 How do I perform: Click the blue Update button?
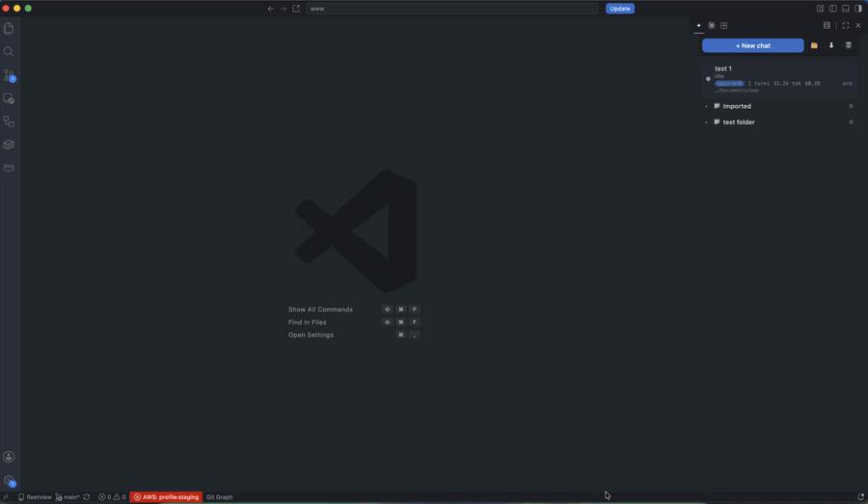pyautogui.click(x=620, y=9)
